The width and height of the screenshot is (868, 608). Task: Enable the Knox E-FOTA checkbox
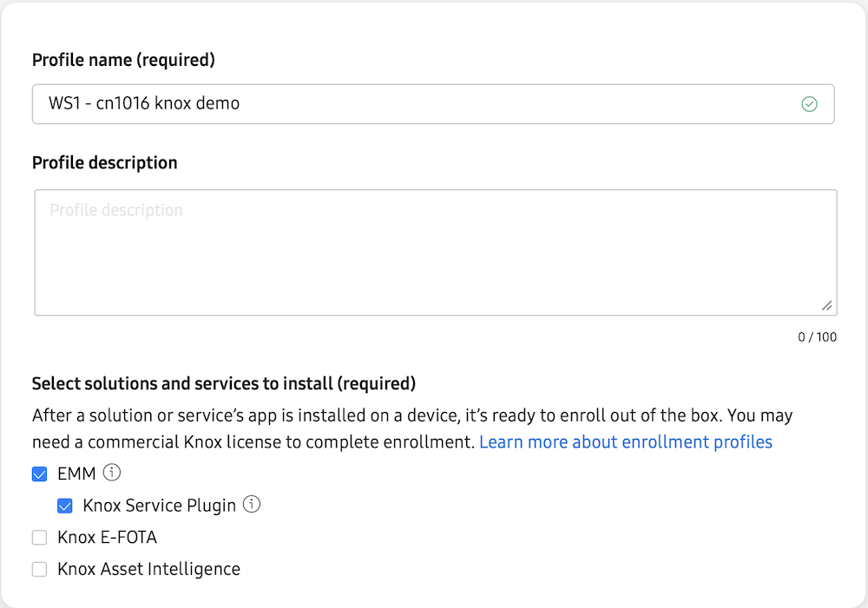click(x=39, y=538)
